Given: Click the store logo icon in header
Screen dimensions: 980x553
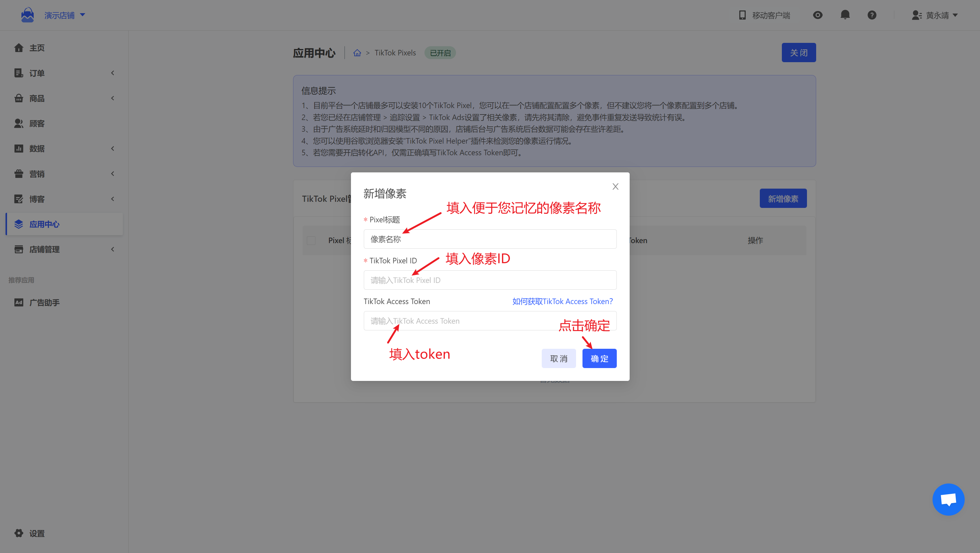Looking at the screenshot, I should (x=27, y=15).
